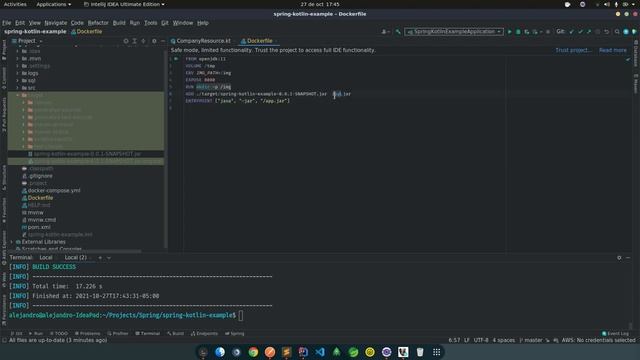
Task: Hide the Project panel with minus icon
Action: tap(162, 41)
